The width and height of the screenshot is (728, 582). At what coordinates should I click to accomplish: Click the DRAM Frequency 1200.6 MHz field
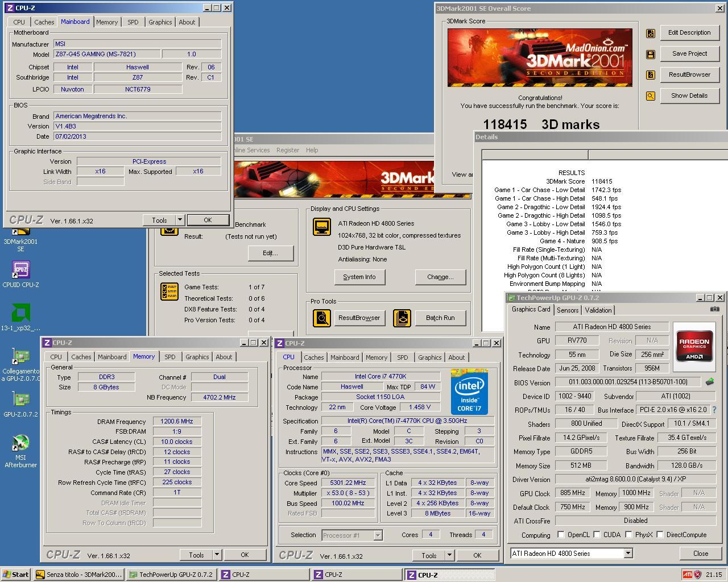177,422
